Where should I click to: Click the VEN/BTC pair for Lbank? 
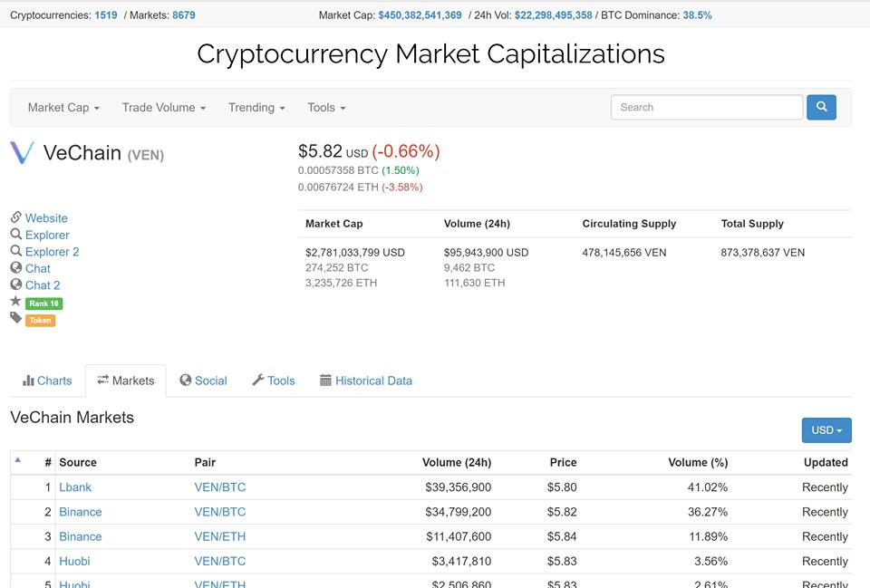click(x=219, y=487)
